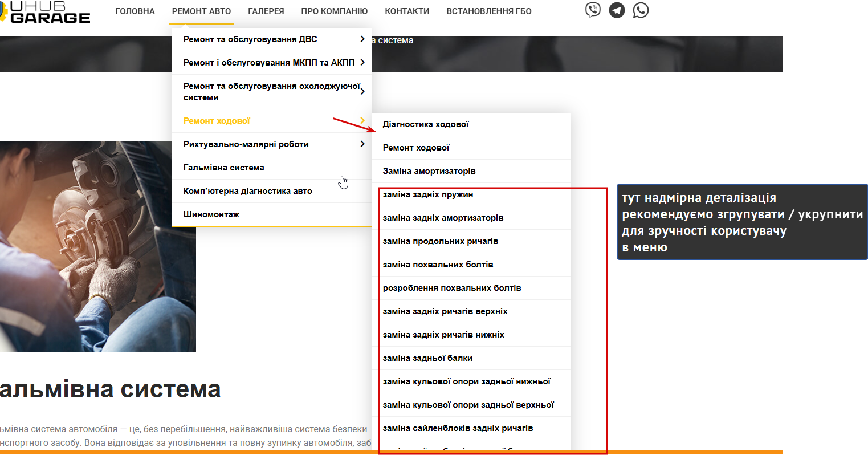
Task: Open заміна задніх пружин
Action: pyautogui.click(x=471, y=194)
